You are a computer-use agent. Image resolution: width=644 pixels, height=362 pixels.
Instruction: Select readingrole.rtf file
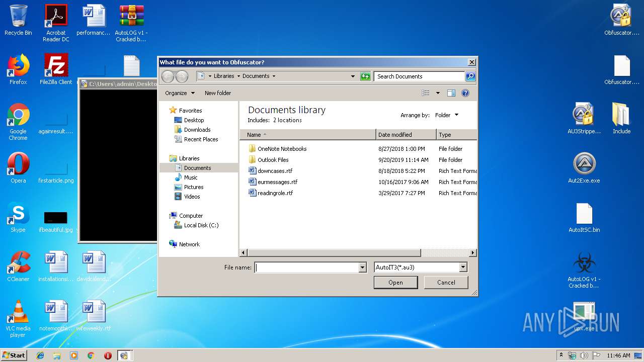click(x=275, y=193)
